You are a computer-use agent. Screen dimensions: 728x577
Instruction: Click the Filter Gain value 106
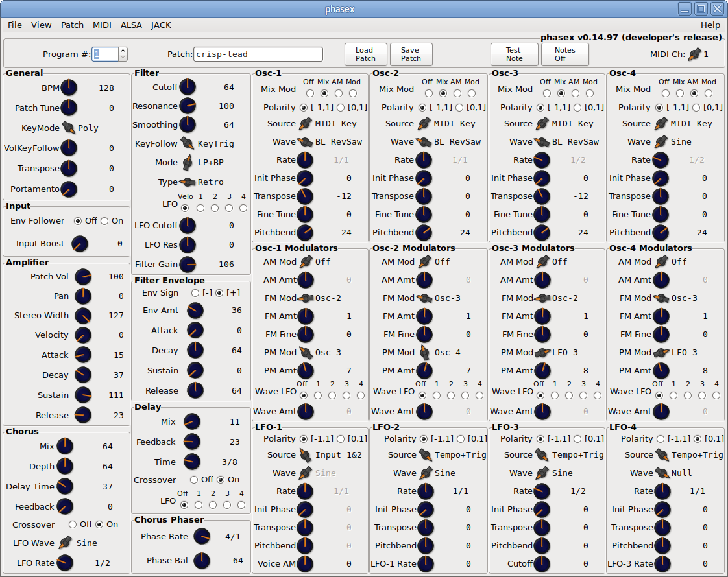pyautogui.click(x=226, y=264)
